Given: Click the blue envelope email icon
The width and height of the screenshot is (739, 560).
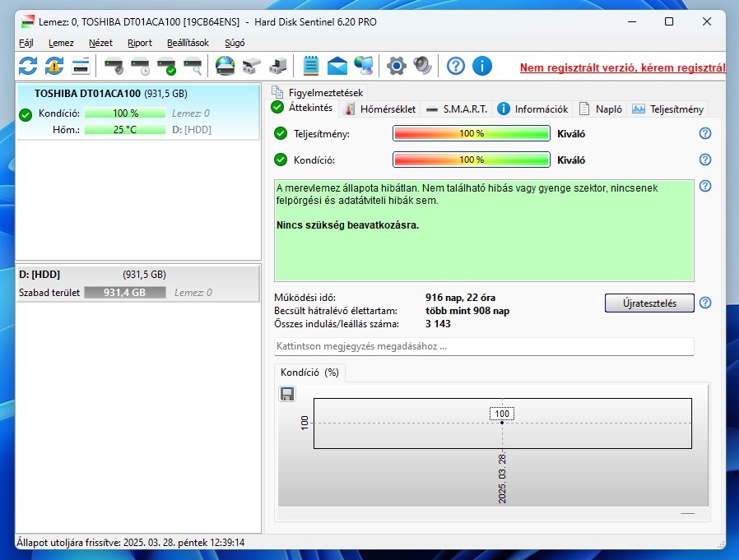Looking at the screenshot, I should 337,66.
